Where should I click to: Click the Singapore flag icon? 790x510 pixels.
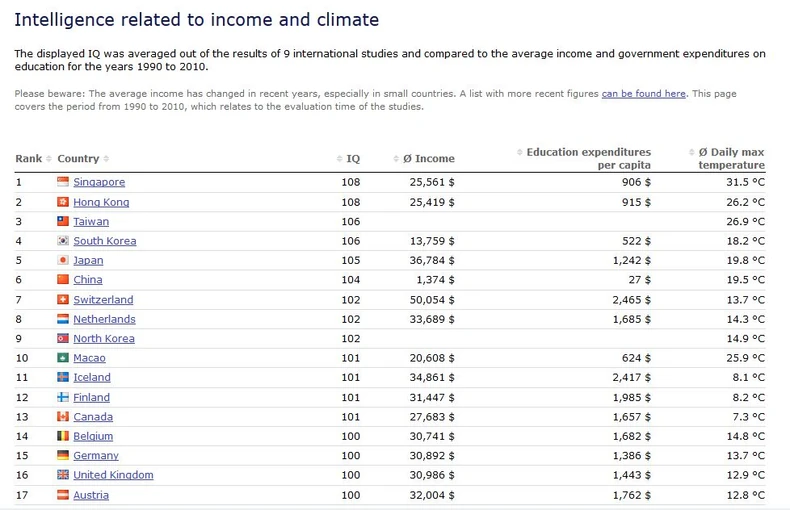[63, 182]
